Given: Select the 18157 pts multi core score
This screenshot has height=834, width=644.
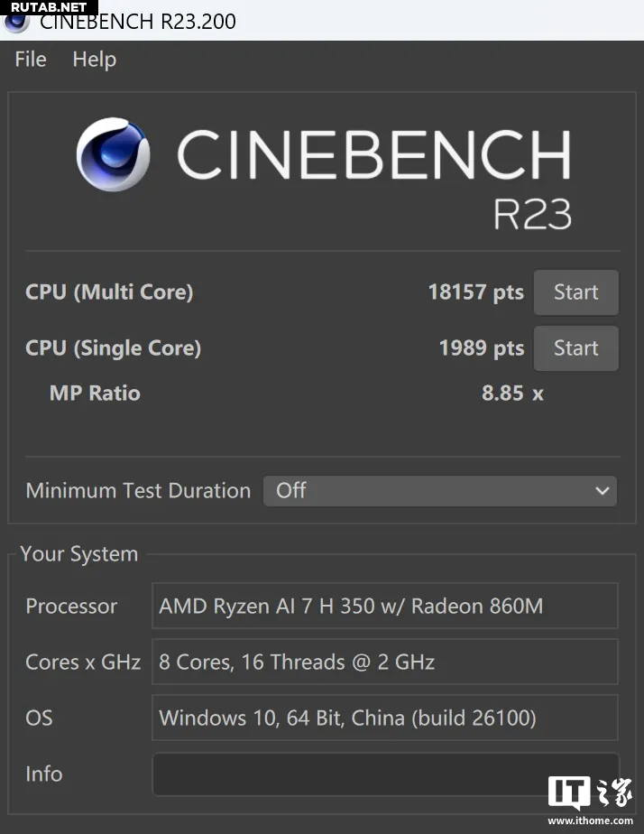Looking at the screenshot, I should (x=475, y=292).
